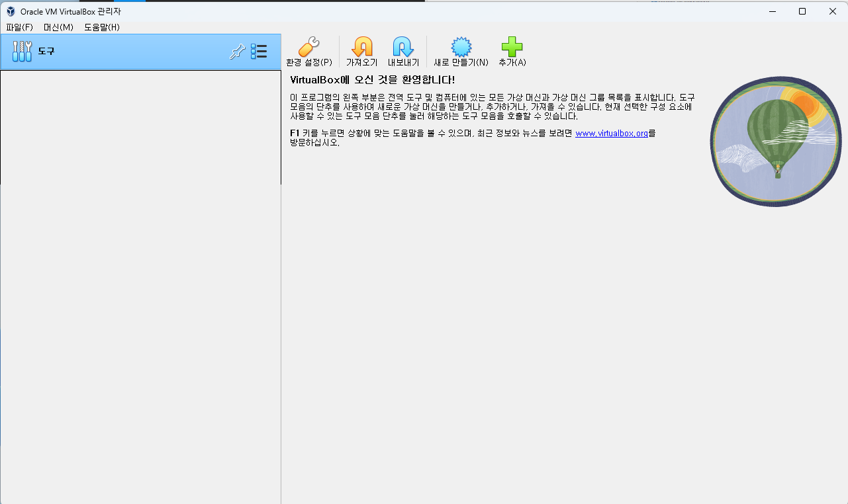Image resolution: width=848 pixels, height=504 pixels.
Task: Open the 도움말(H) menu
Action: pos(102,27)
